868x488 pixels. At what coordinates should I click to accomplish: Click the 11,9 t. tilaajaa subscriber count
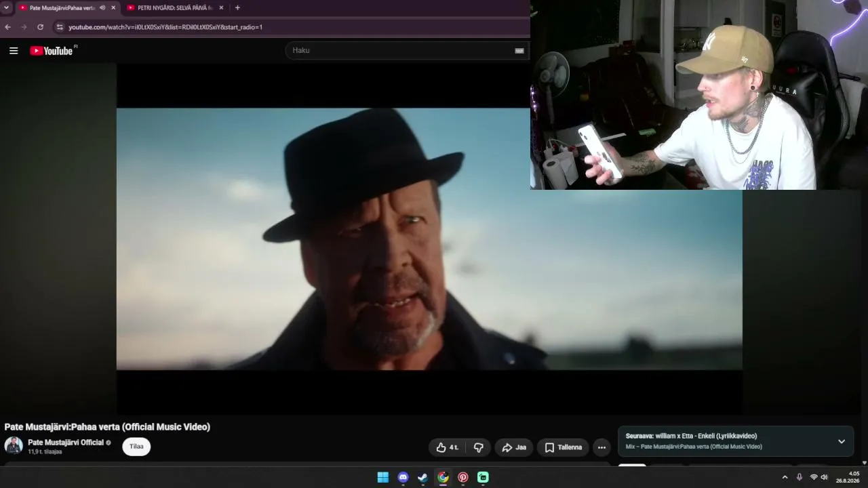click(45, 452)
